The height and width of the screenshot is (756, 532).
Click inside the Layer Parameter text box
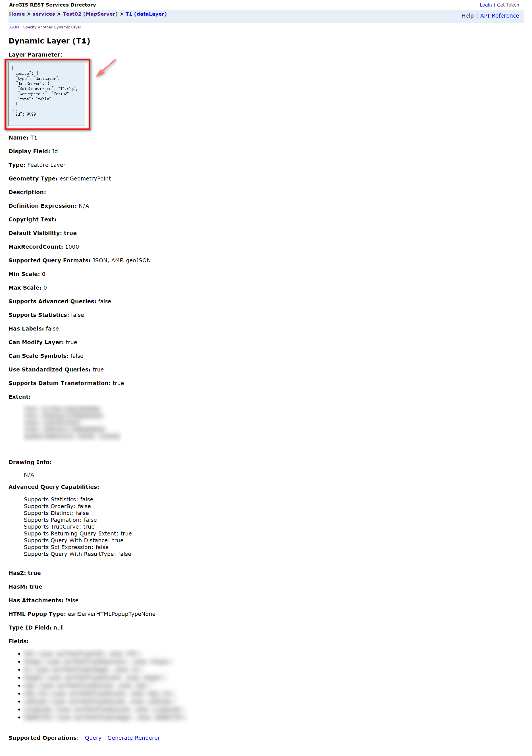pos(47,94)
